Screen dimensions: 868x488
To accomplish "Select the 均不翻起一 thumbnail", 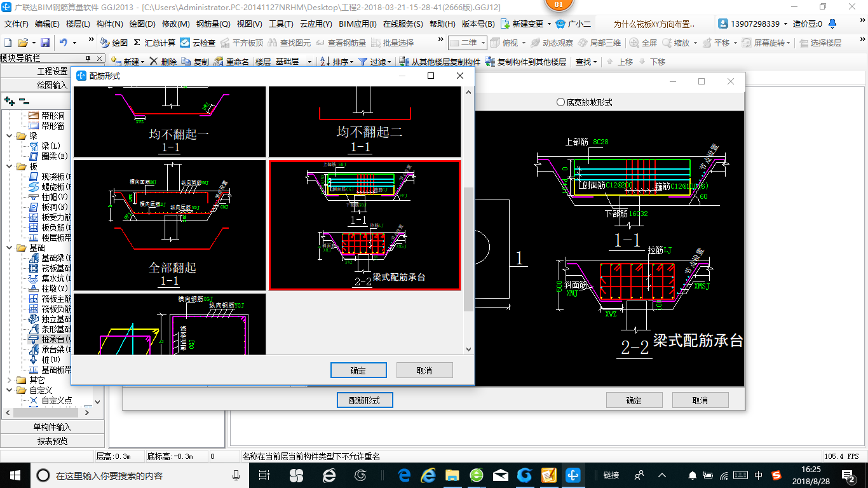I will tap(170, 122).
